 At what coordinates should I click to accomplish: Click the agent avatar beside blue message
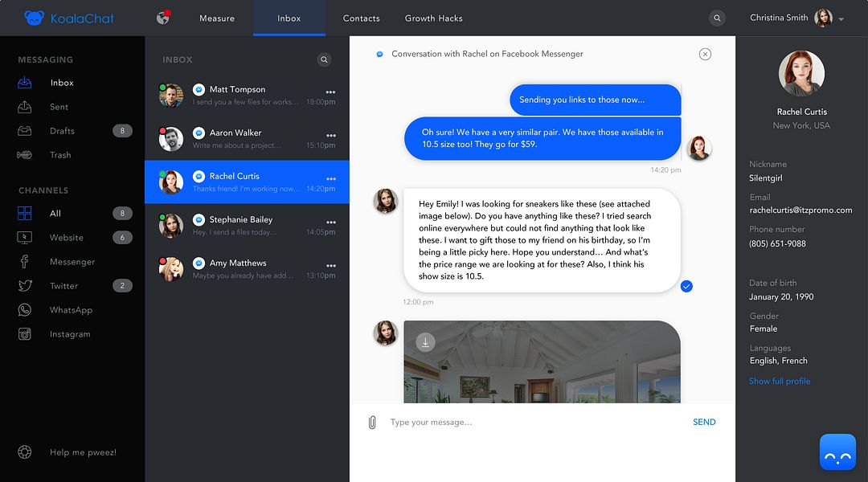698,148
